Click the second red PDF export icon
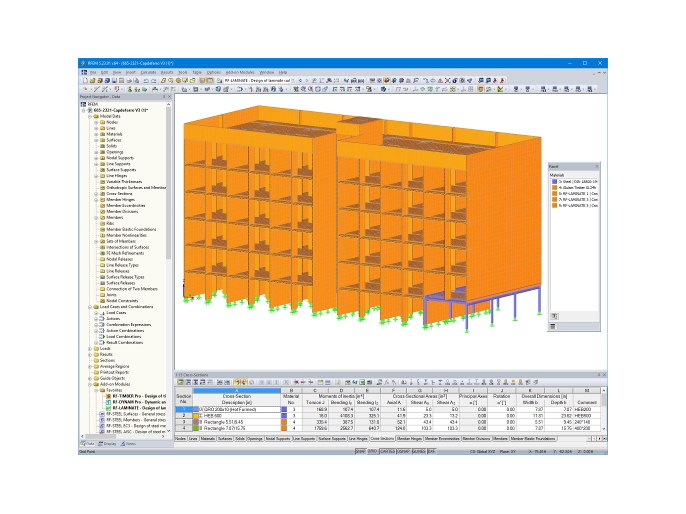686x514 pixels. click(x=502, y=80)
